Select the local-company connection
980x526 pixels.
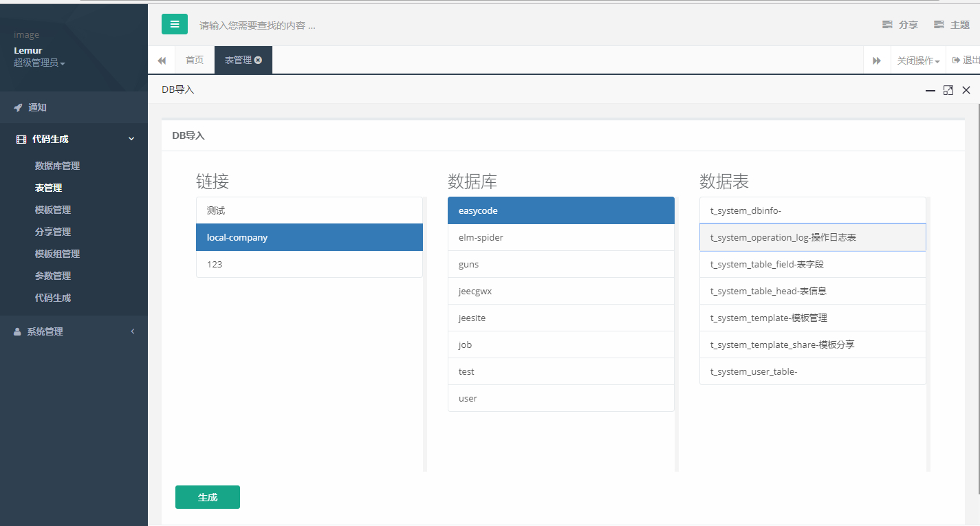tap(309, 237)
